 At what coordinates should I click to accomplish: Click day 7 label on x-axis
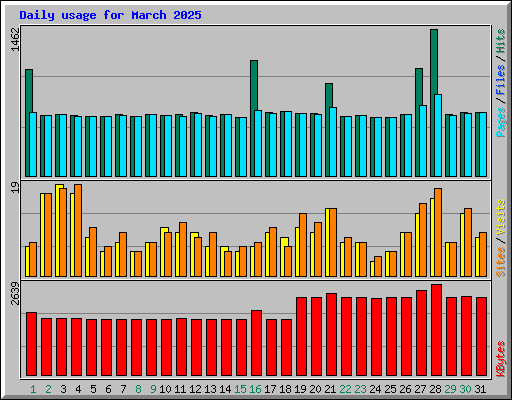123,389
